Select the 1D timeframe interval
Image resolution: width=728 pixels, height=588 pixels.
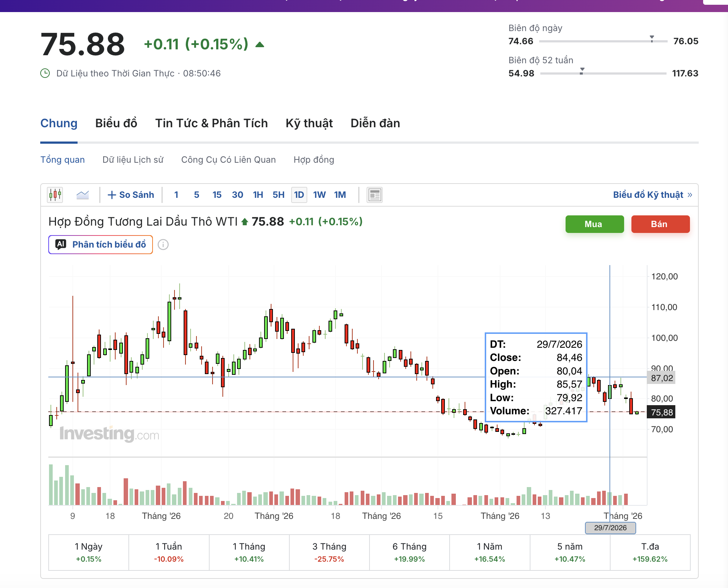pyautogui.click(x=299, y=195)
